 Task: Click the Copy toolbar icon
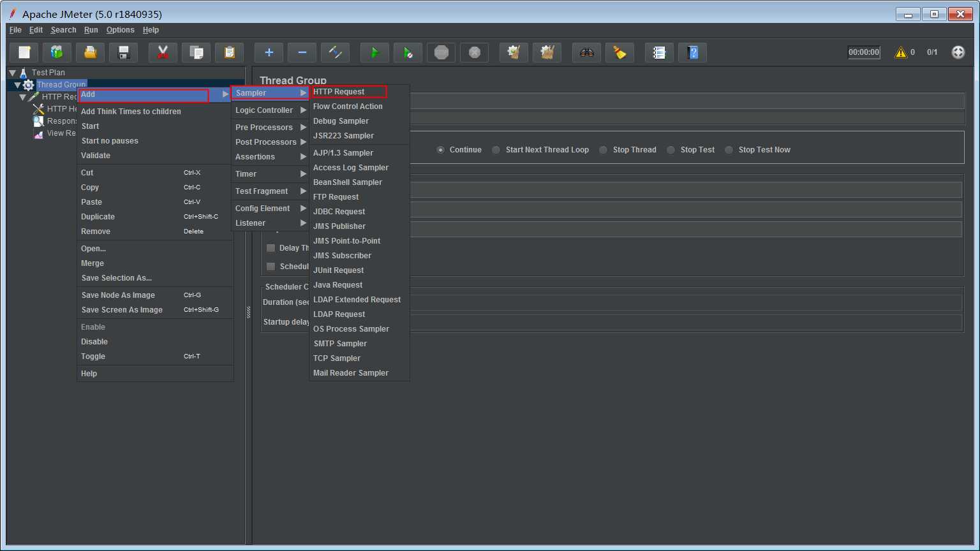click(x=196, y=52)
